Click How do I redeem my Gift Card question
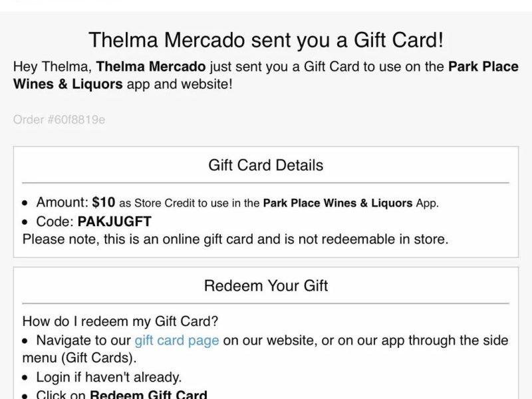The width and height of the screenshot is (532, 399). [x=120, y=321]
